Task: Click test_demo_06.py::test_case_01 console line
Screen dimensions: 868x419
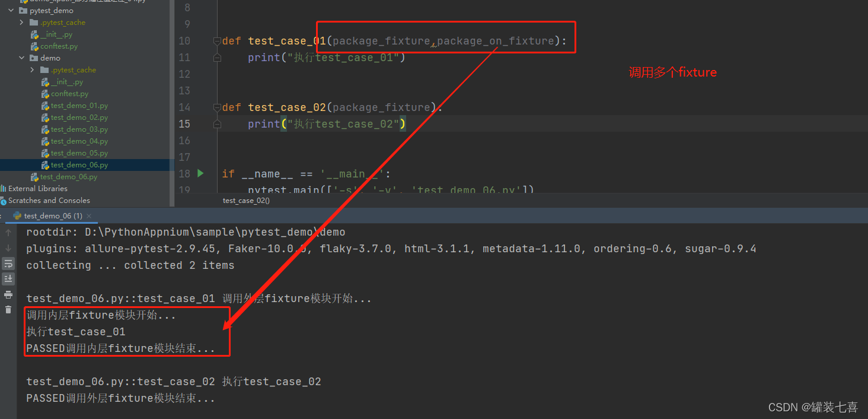Action: click(x=199, y=299)
